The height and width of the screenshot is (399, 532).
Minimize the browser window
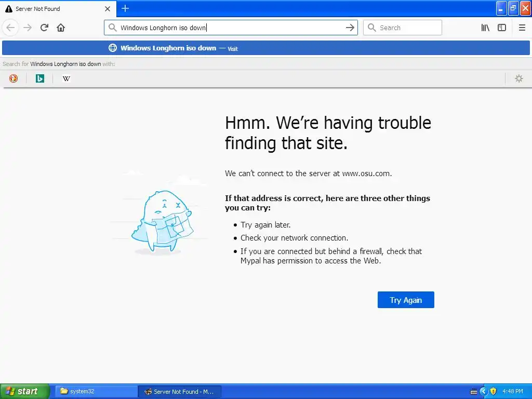tap(501, 8)
